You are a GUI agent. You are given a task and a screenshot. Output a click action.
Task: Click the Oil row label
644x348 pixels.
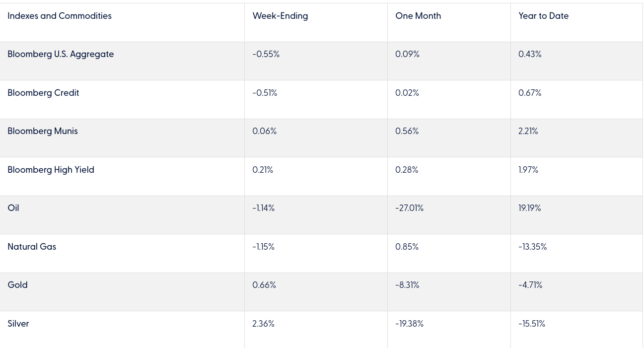(13, 208)
